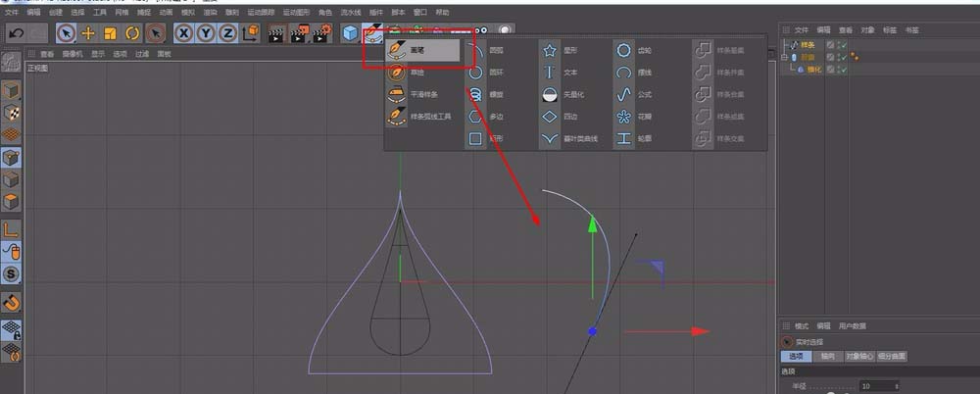The image size is (980, 394).
Task: Expand the second object in the tree
Action: (x=785, y=57)
